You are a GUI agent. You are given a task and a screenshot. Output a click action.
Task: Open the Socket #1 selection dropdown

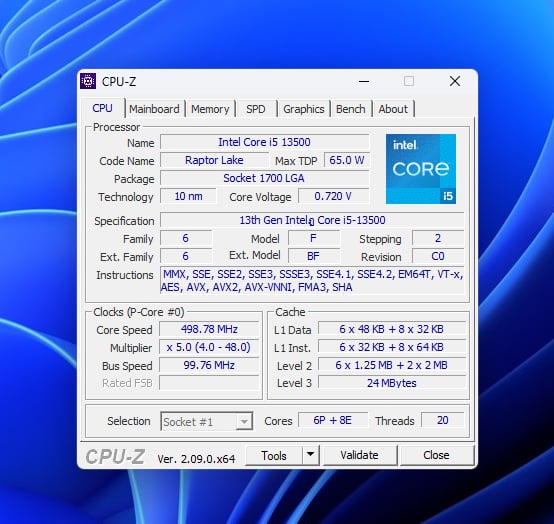(207, 421)
